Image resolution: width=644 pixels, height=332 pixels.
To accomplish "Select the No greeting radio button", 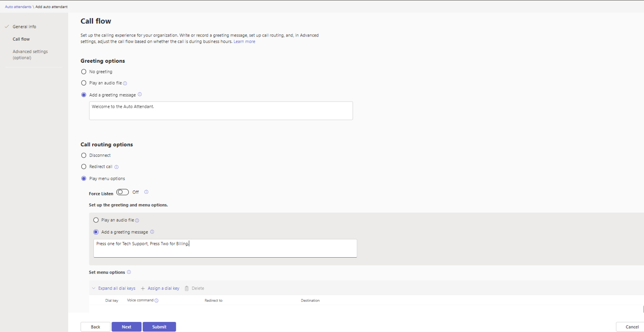I will [84, 72].
